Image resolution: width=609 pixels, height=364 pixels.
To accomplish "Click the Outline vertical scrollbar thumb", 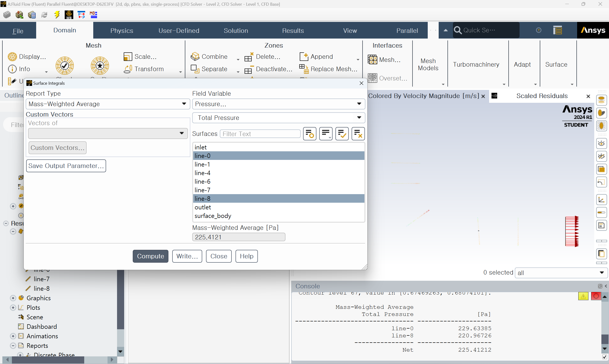I will pyautogui.click(x=120, y=299).
